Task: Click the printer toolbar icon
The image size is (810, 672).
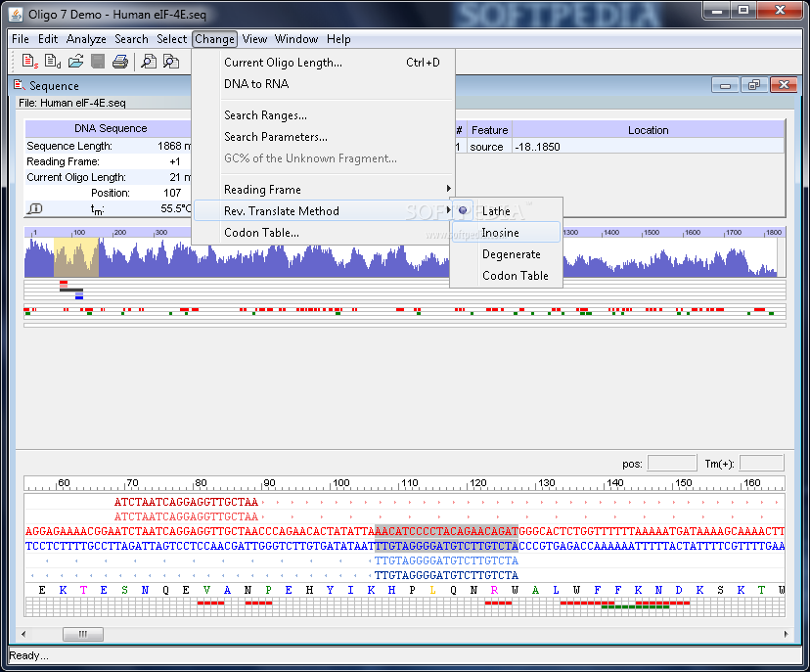Action: (120, 62)
